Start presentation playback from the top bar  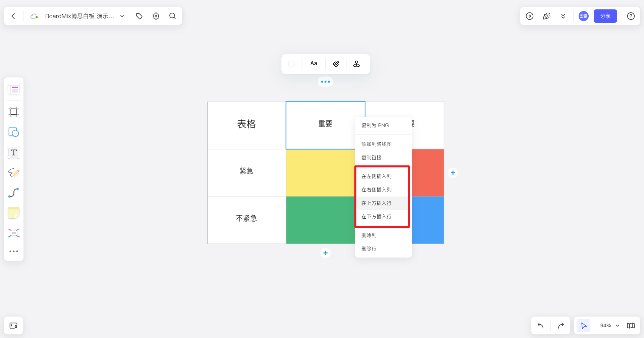(x=530, y=16)
